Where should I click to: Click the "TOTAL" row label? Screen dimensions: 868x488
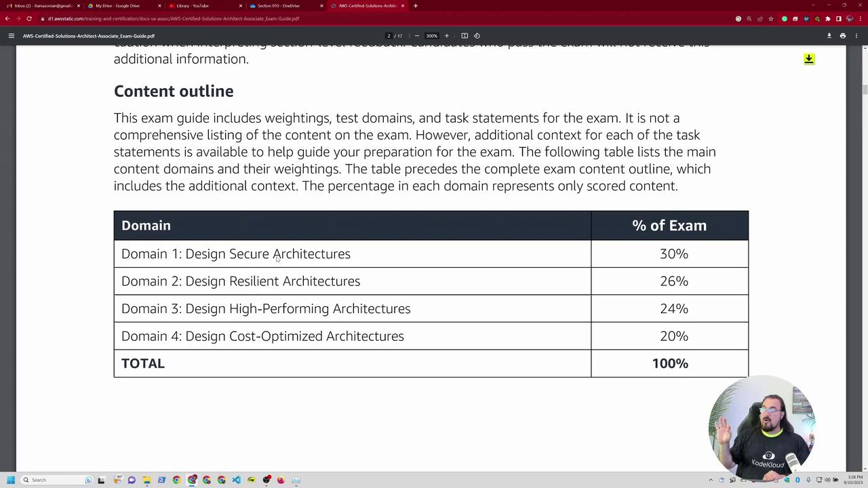click(143, 363)
